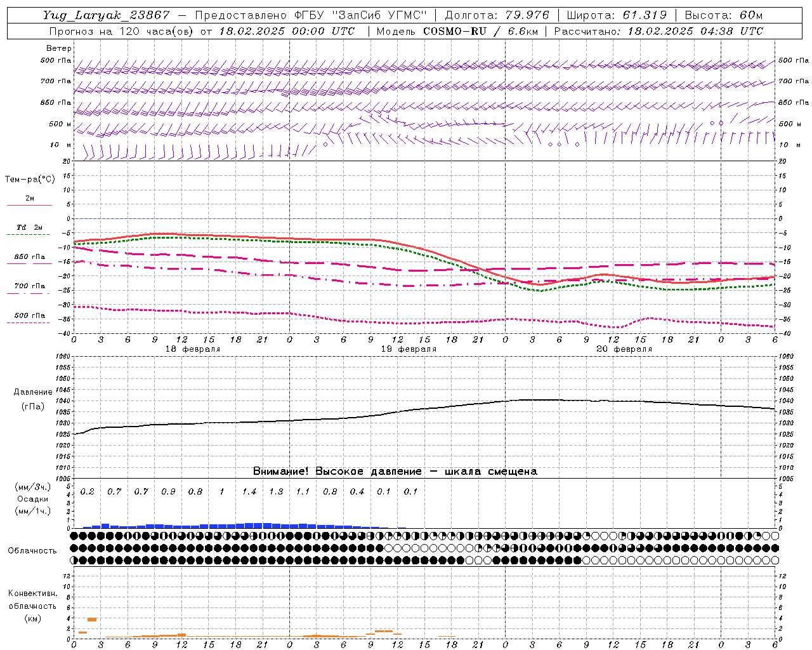The width and height of the screenshot is (812, 650).
Task: Select the Модель COSMO-RU / 6.6км text
Action: coord(457,31)
